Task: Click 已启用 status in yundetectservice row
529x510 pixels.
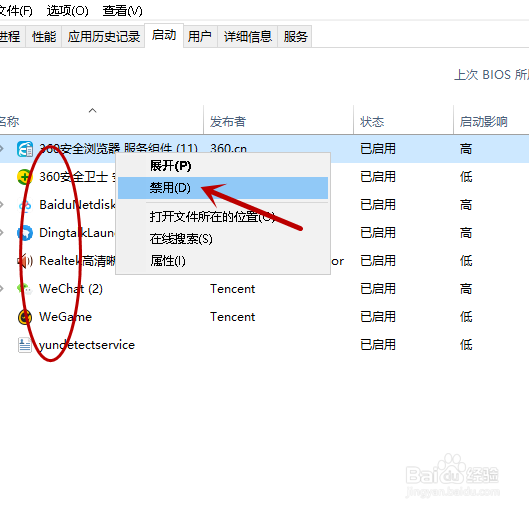Action: tap(378, 345)
